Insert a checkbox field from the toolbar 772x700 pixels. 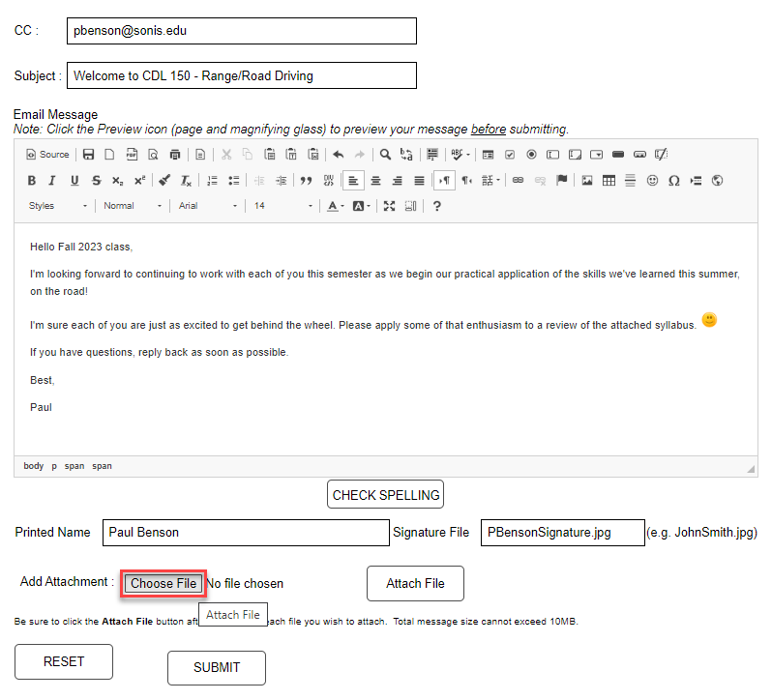510,155
